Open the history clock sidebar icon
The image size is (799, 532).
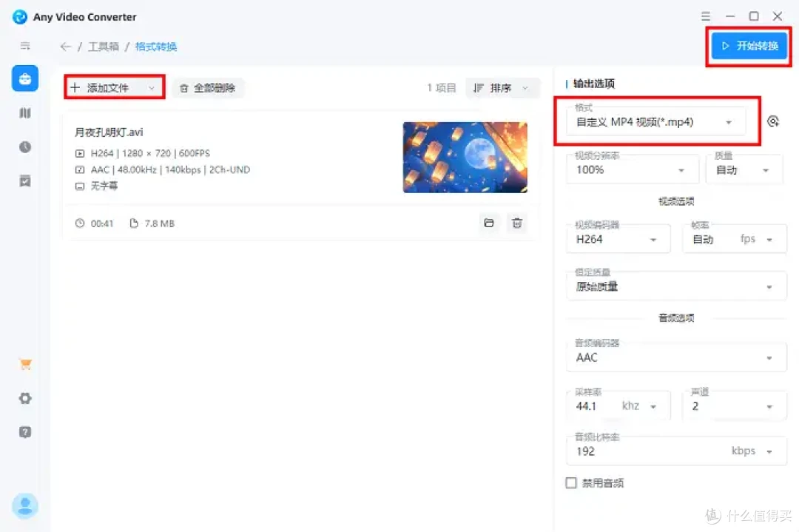[25, 147]
